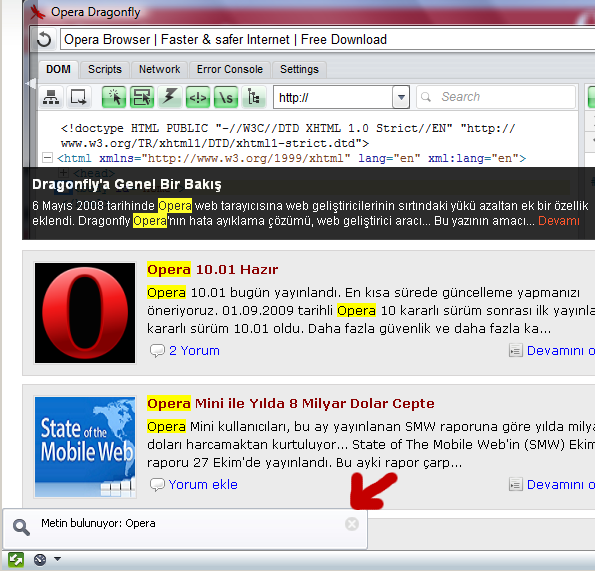
Task: Click the green sync icon in status bar
Action: click(x=16, y=560)
